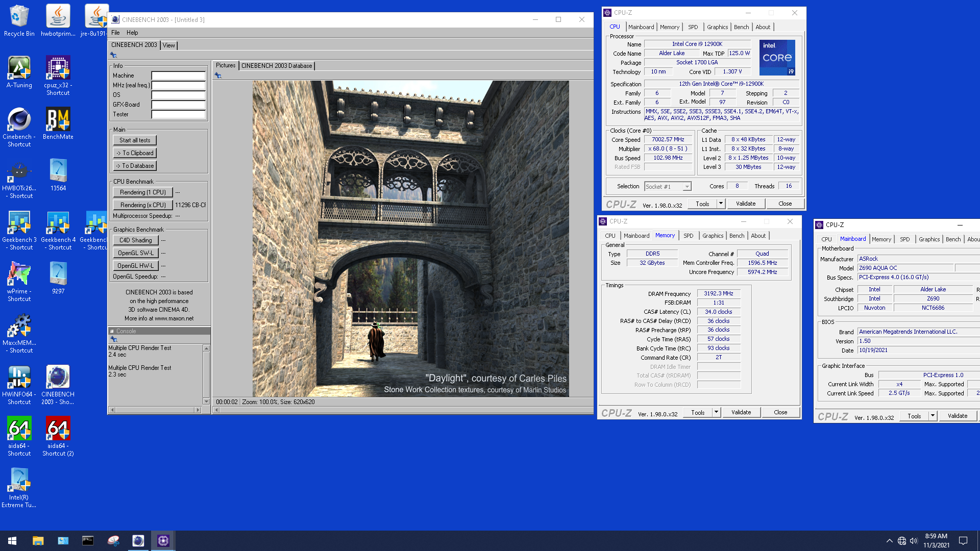Image resolution: width=980 pixels, height=551 pixels.
Task: Open Tools dropdown arrow in Memory CPU-Z
Action: point(716,412)
